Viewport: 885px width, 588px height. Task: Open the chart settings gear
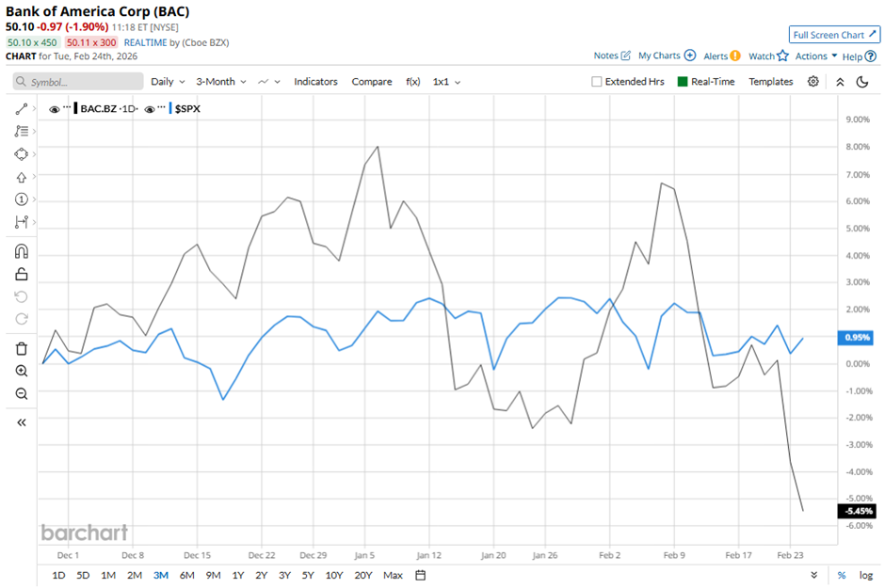point(813,82)
